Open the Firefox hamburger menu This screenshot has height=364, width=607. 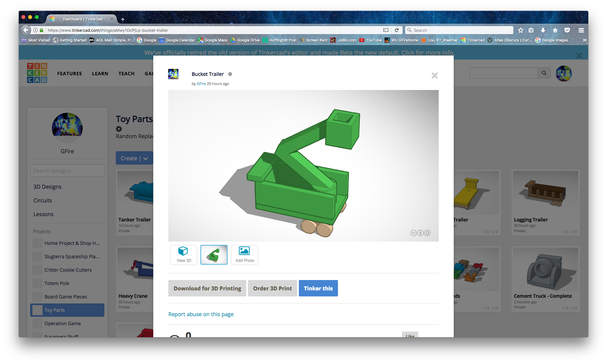pyautogui.click(x=581, y=30)
